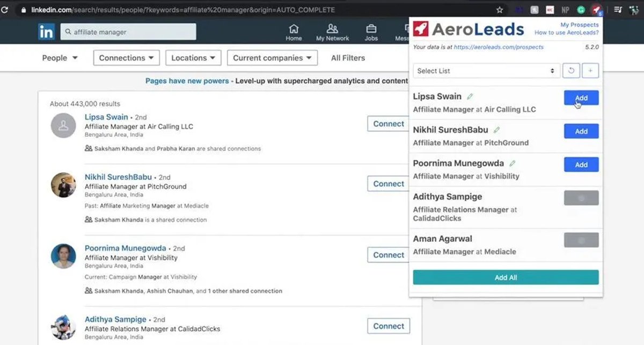The image size is (644, 345).
Task: Click the WC extension icon
Action: 550,10
